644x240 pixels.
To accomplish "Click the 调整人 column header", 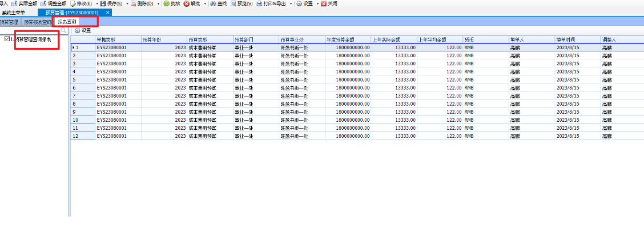I will (623, 40).
